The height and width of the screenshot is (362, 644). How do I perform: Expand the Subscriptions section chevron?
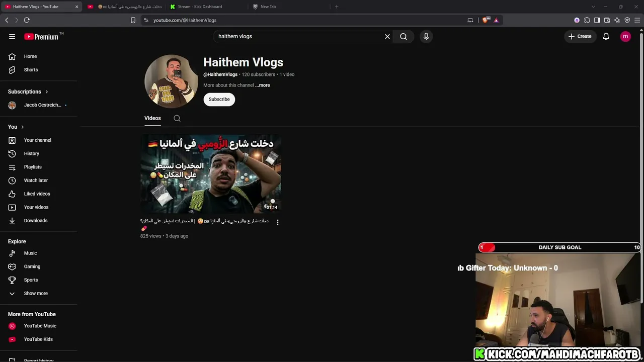47,92
